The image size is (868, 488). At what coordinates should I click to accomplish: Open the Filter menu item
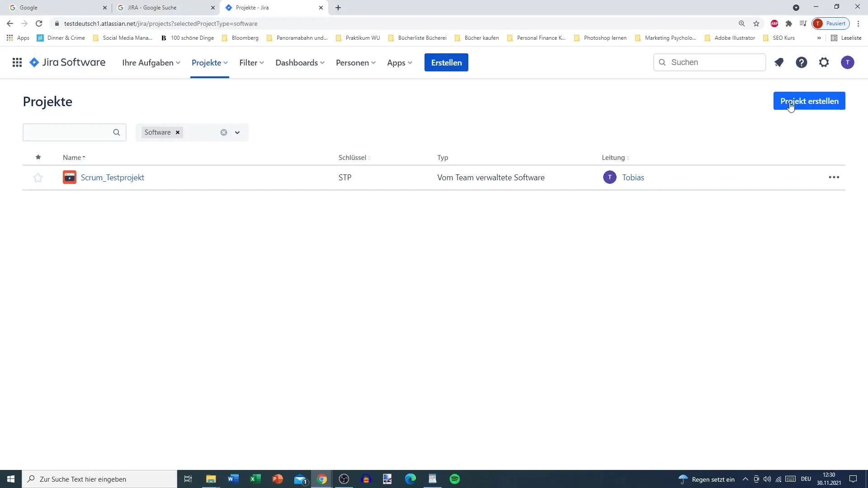pos(248,62)
